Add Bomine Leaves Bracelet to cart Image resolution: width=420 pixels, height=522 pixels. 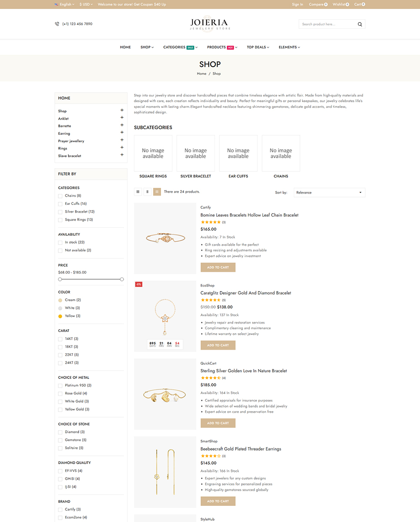click(x=218, y=267)
